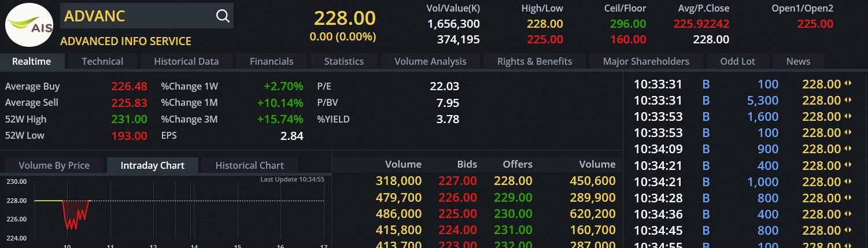Click the bid price 224.00
The height and width of the screenshot is (248, 868).
(x=457, y=230)
